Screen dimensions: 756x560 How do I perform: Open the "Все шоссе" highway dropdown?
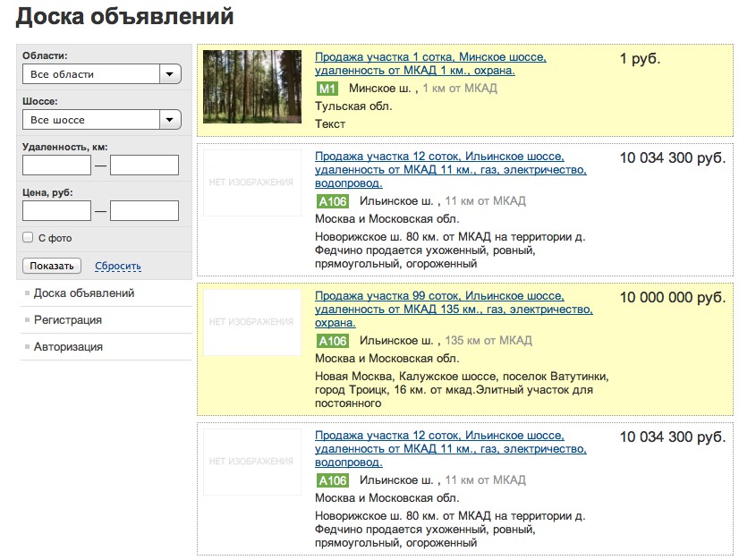click(x=102, y=120)
